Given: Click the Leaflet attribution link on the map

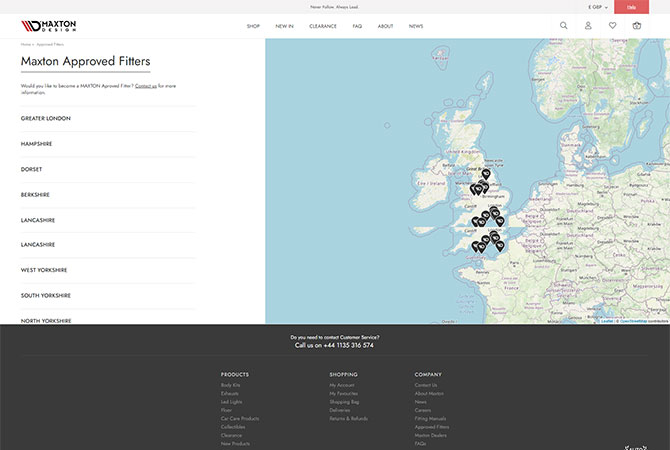Looking at the screenshot, I should click(x=607, y=321).
